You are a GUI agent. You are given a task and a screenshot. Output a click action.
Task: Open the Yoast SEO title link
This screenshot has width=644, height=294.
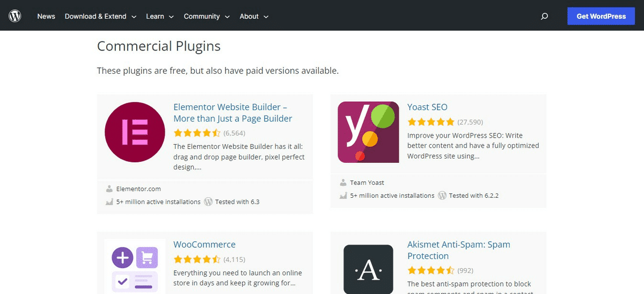(x=427, y=107)
